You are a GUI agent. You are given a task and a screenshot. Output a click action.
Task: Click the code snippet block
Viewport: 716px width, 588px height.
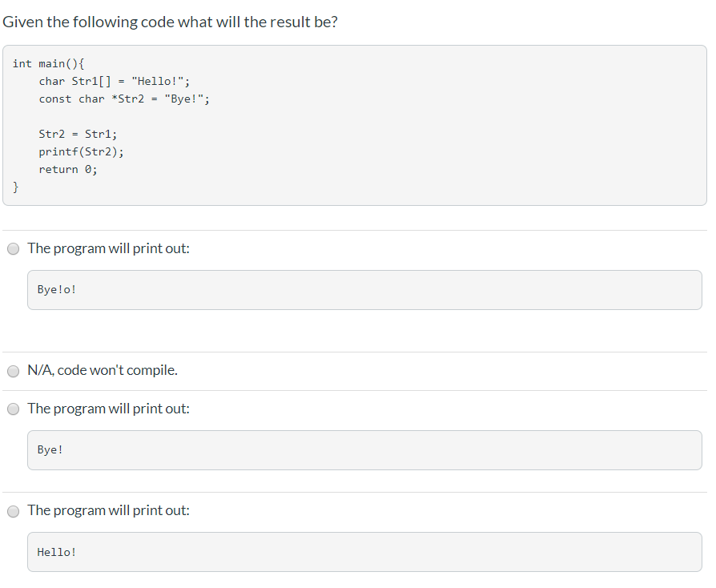click(356, 124)
